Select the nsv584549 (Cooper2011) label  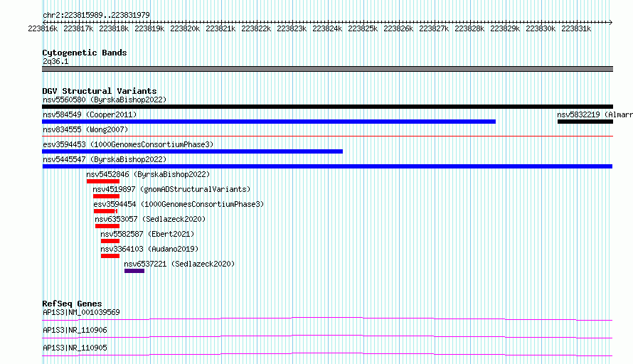click(x=90, y=114)
